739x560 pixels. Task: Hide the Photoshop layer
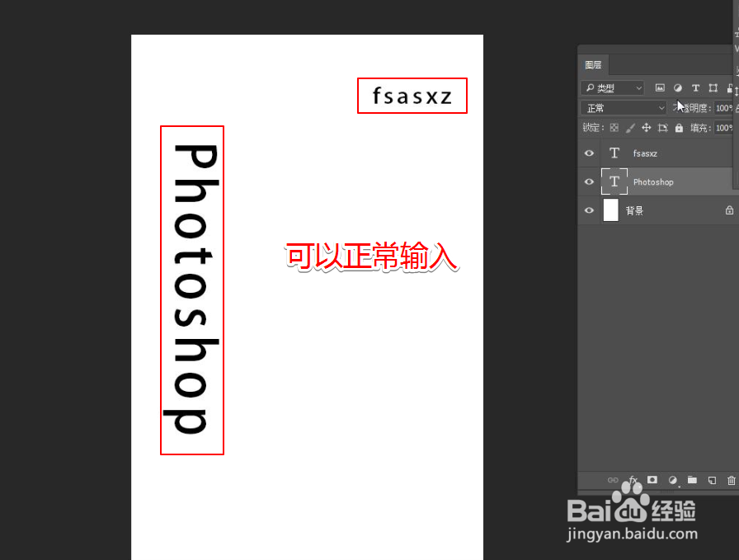tap(589, 182)
